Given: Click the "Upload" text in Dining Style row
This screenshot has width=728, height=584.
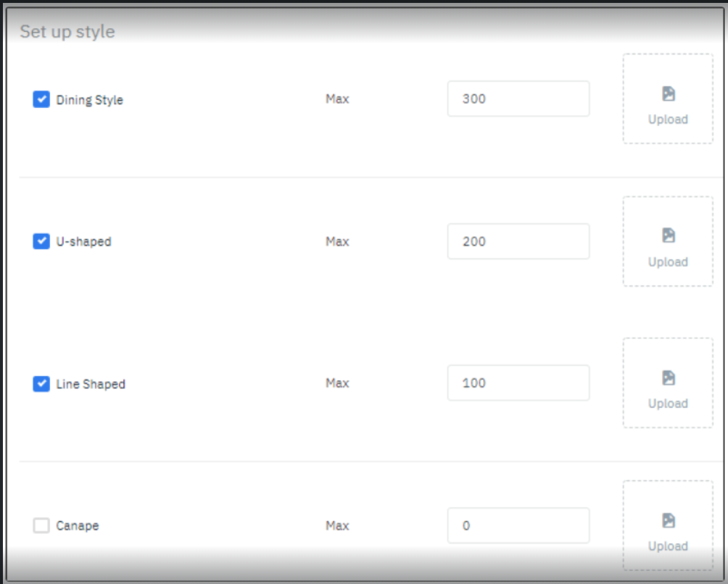Looking at the screenshot, I should pyautogui.click(x=668, y=120).
